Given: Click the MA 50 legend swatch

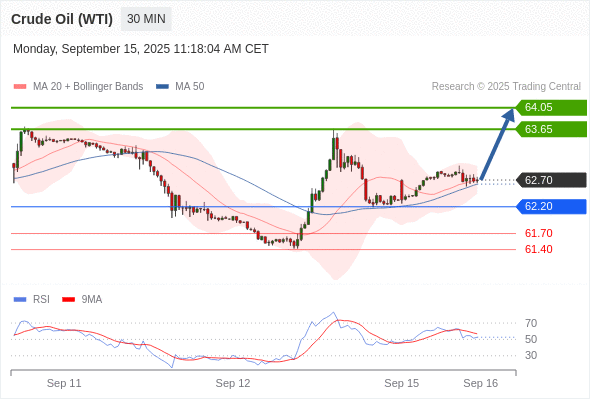Looking at the screenshot, I should click(x=162, y=87).
